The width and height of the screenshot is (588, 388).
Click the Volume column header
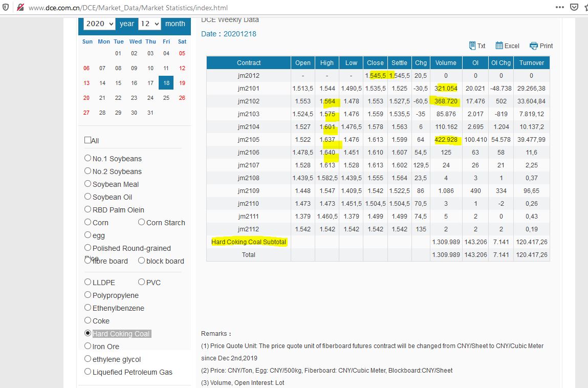[x=446, y=62]
